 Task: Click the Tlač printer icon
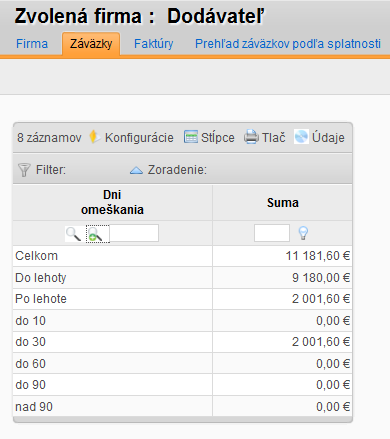tap(251, 137)
